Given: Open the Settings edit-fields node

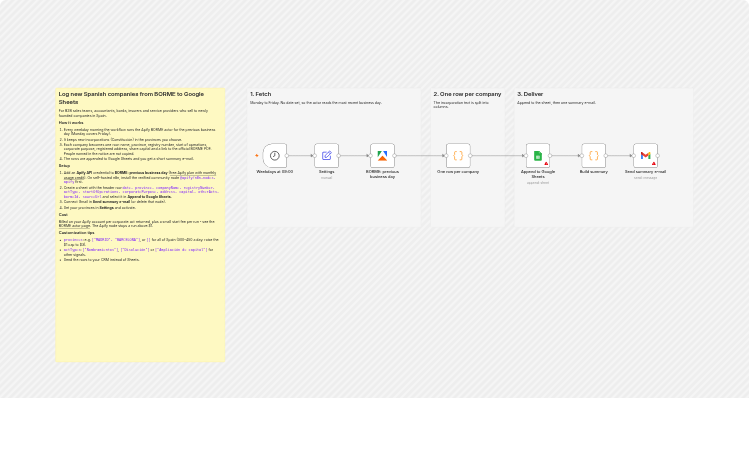Looking at the screenshot, I should click(327, 156).
